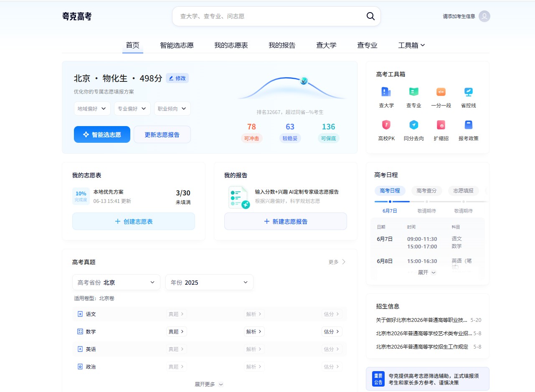
Task: Open the 一分一段 tool icon
Action: (441, 92)
